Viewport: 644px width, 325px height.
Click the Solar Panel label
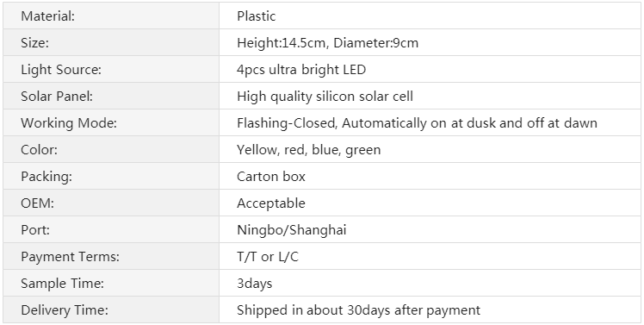coord(57,97)
